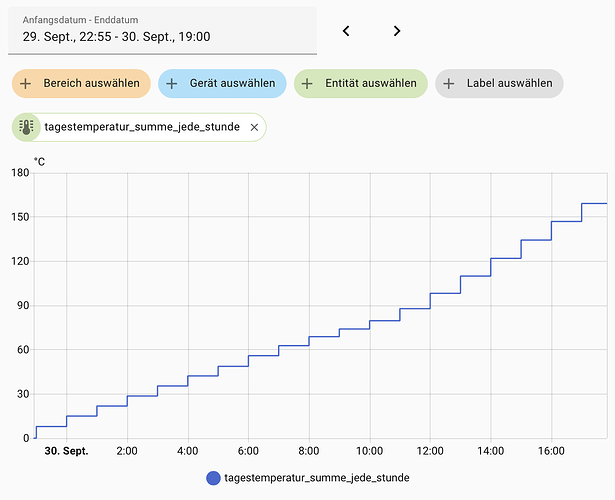Click the 150 y-axis value

click(20, 217)
